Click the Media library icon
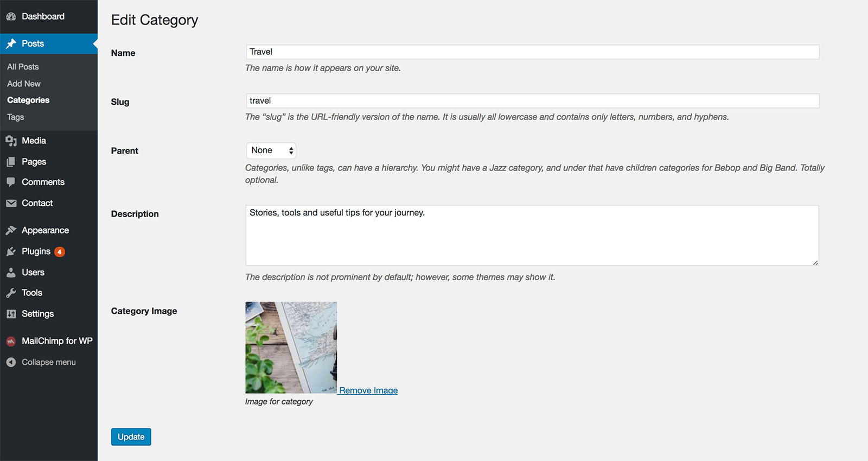868x461 pixels. click(11, 141)
